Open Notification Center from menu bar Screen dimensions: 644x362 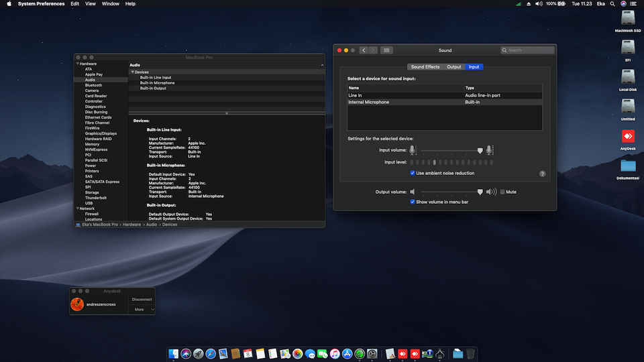[633, 4]
